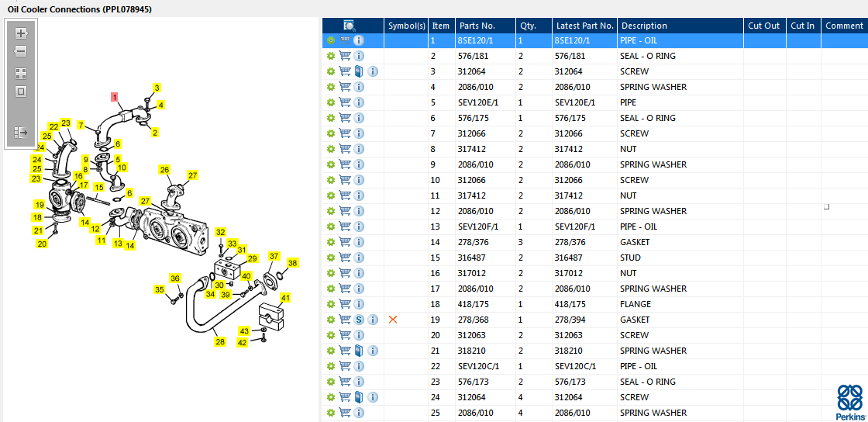Select callout 1 highlighted in red on diagram
The height and width of the screenshot is (422, 868).
pyautogui.click(x=115, y=98)
